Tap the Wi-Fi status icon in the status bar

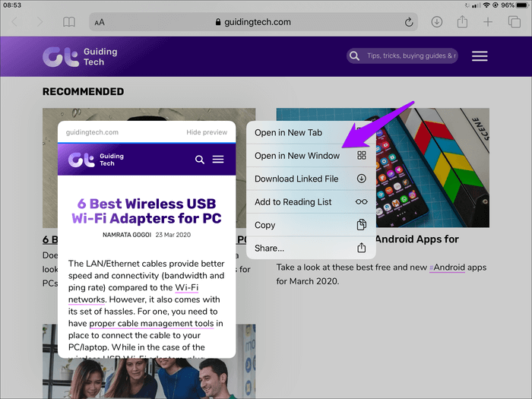click(486, 5)
